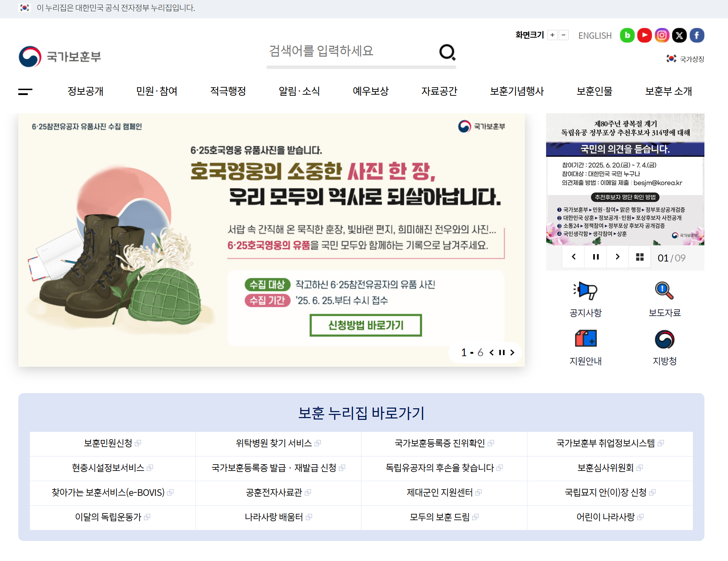Open the Instagram social icon
The height and width of the screenshot is (561, 728).
[662, 35]
